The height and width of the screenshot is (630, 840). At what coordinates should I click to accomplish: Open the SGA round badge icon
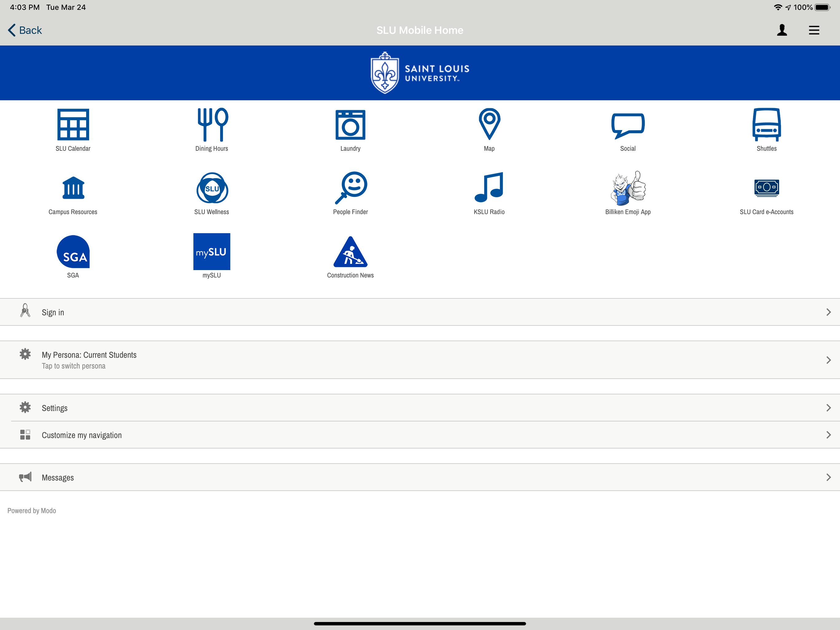click(x=73, y=252)
